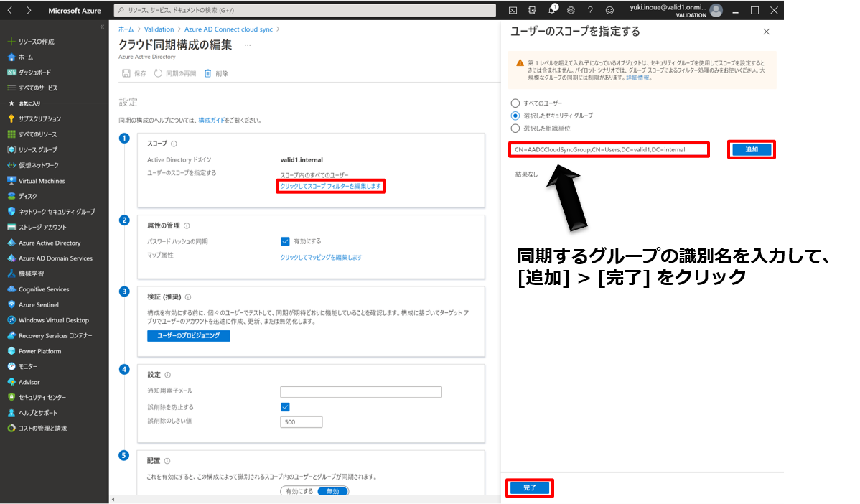Open Cloud Shell icon in top bar
860x504 pixels.
pyautogui.click(x=513, y=11)
